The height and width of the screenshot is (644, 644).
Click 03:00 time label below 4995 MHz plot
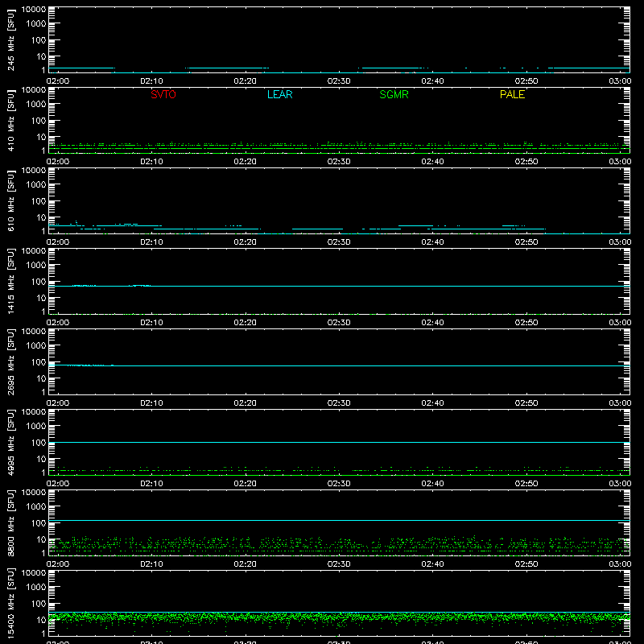(x=620, y=484)
